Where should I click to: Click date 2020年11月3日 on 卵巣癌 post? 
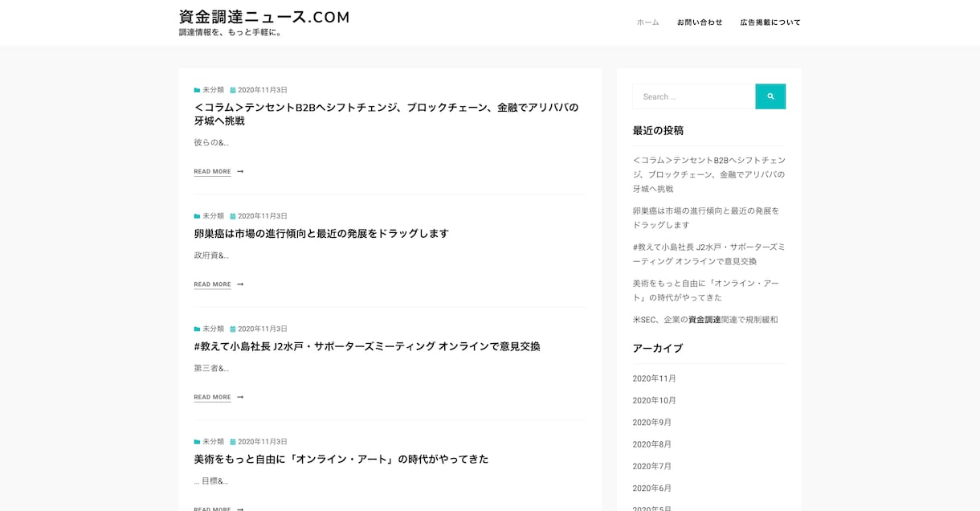[x=263, y=216]
